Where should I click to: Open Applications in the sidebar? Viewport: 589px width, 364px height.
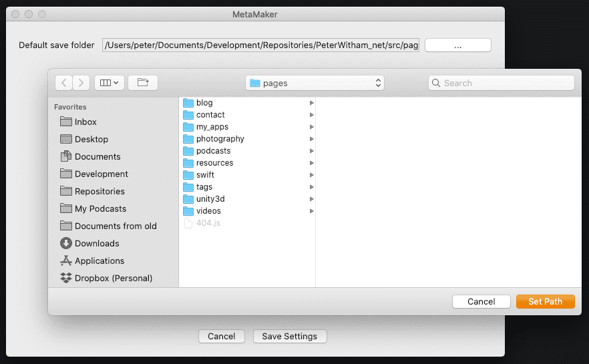[92, 260]
